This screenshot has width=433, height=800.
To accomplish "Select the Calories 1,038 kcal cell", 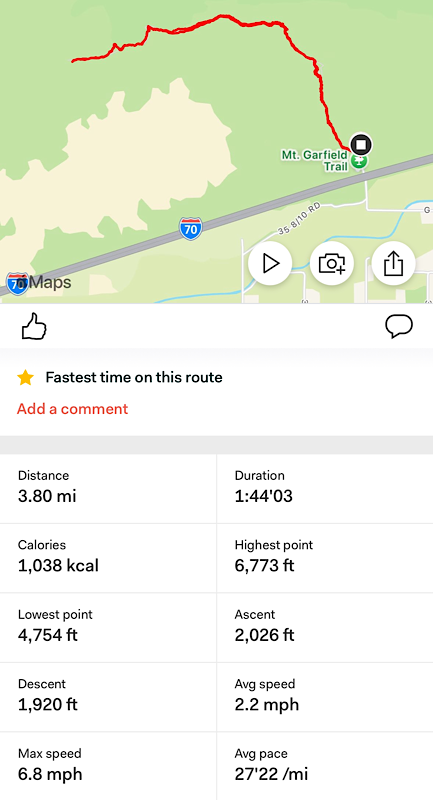I will pos(108,558).
